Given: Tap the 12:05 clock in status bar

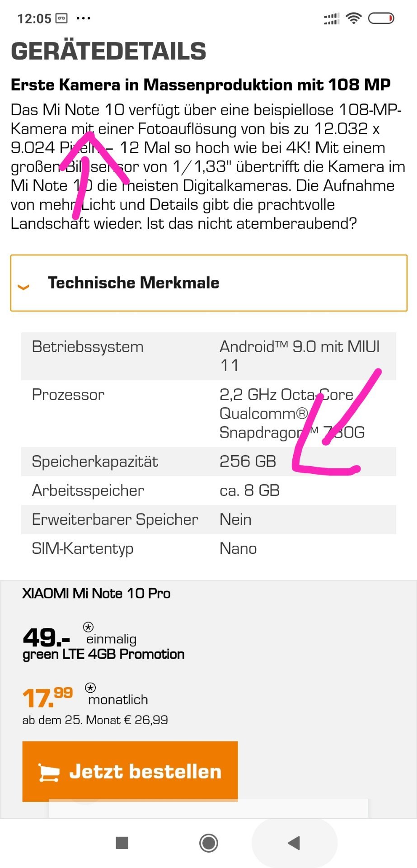Looking at the screenshot, I should click(34, 19).
